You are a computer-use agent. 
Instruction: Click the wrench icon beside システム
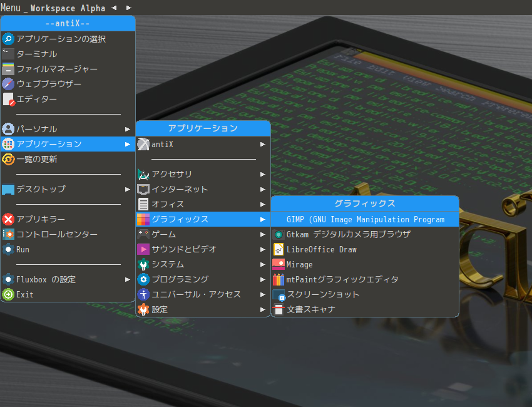click(143, 264)
